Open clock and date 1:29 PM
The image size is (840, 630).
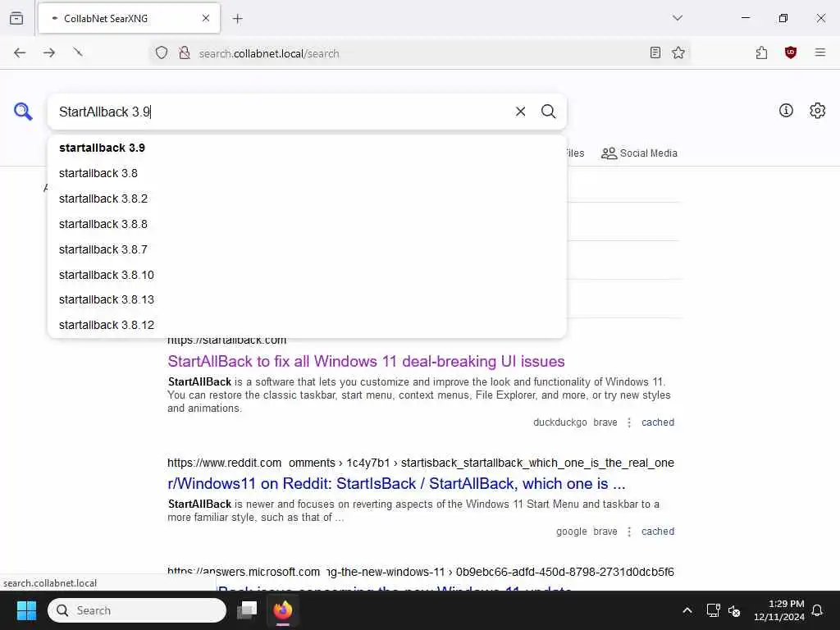point(779,610)
